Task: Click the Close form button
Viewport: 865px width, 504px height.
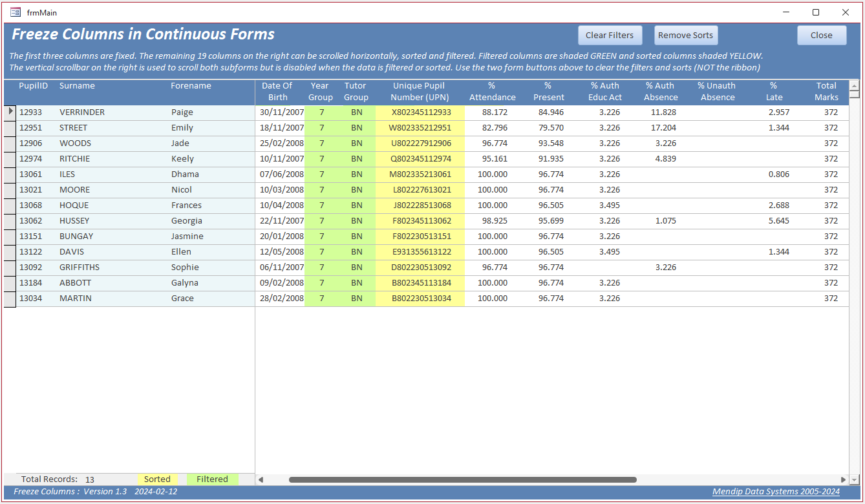Action: (x=822, y=35)
